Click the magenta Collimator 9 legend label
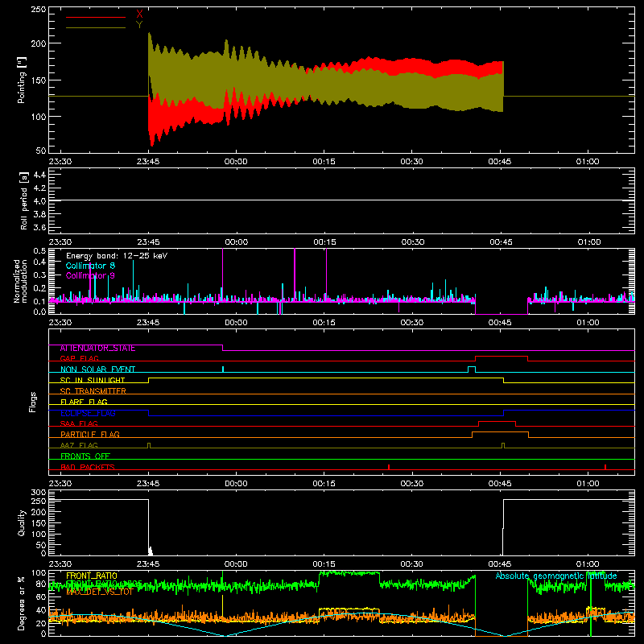This screenshot has height=644, width=644. (90, 275)
